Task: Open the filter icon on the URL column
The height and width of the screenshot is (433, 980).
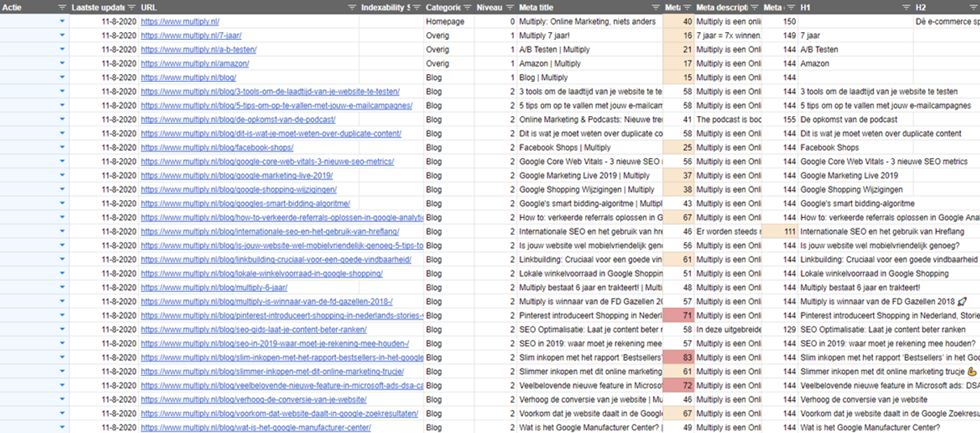Action: (x=352, y=7)
